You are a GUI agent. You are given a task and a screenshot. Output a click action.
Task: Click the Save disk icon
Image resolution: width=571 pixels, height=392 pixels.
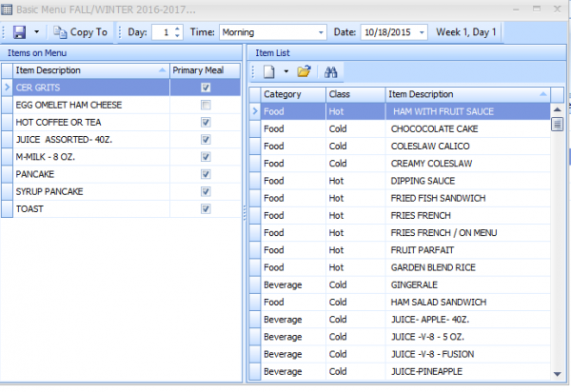click(19, 32)
